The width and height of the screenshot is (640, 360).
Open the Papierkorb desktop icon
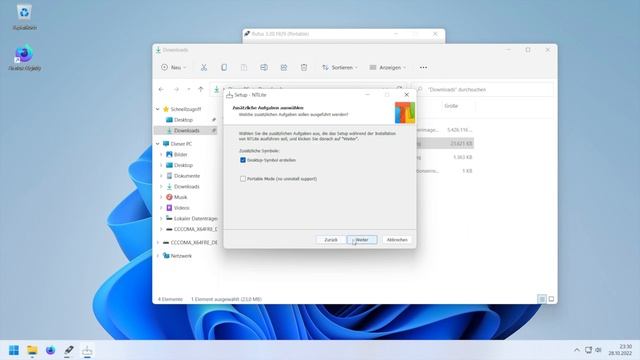click(x=24, y=17)
